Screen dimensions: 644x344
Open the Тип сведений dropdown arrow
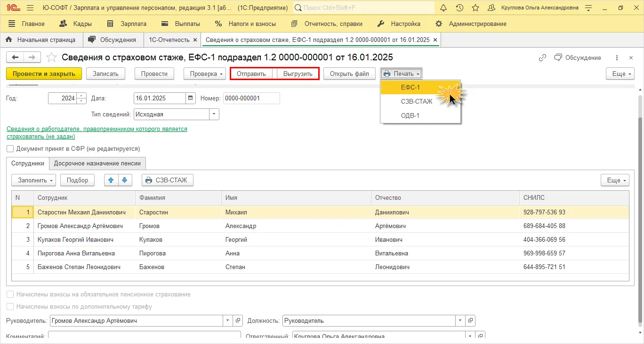[214, 114]
